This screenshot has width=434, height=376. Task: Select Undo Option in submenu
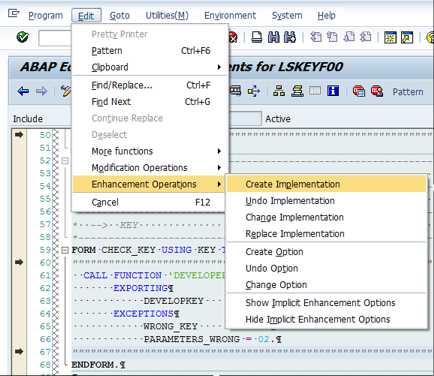click(326, 268)
